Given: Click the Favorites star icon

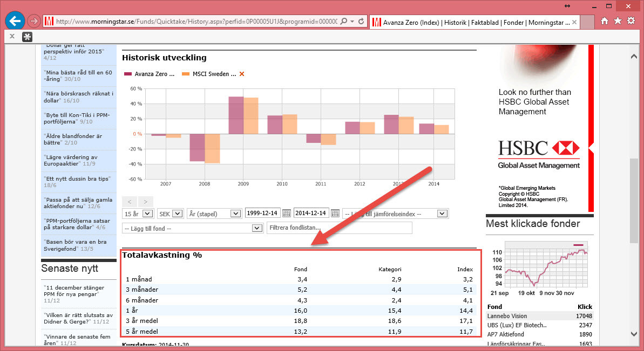Looking at the screenshot, I should (618, 21).
